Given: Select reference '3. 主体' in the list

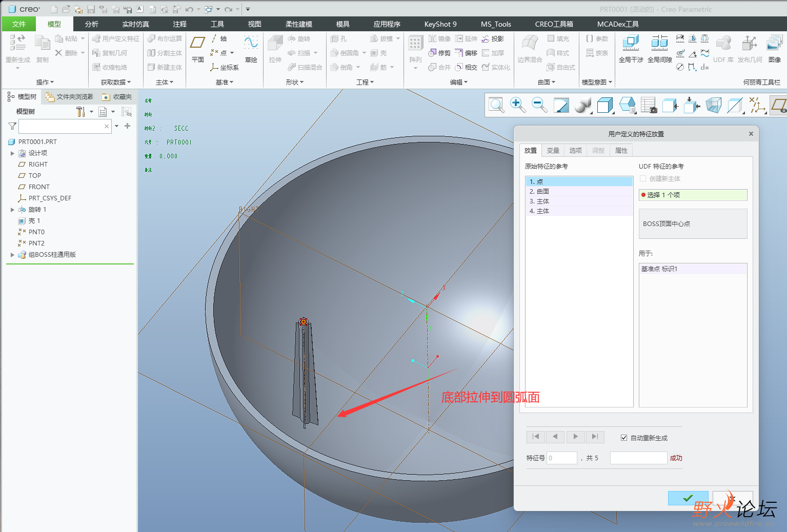Looking at the screenshot, I should tap(579, 201).
